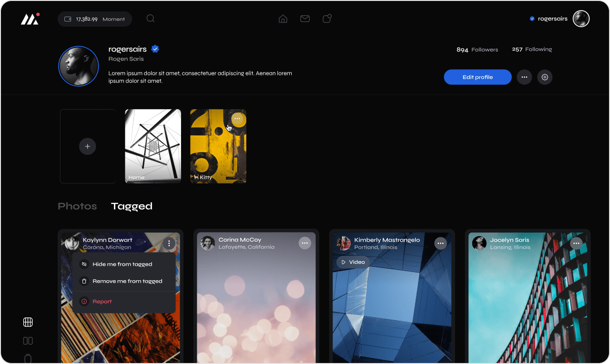Screen dimensions: 610x364
Task: Select the Tagged tab
Action: pyautogui.click(x=132, y=206)
